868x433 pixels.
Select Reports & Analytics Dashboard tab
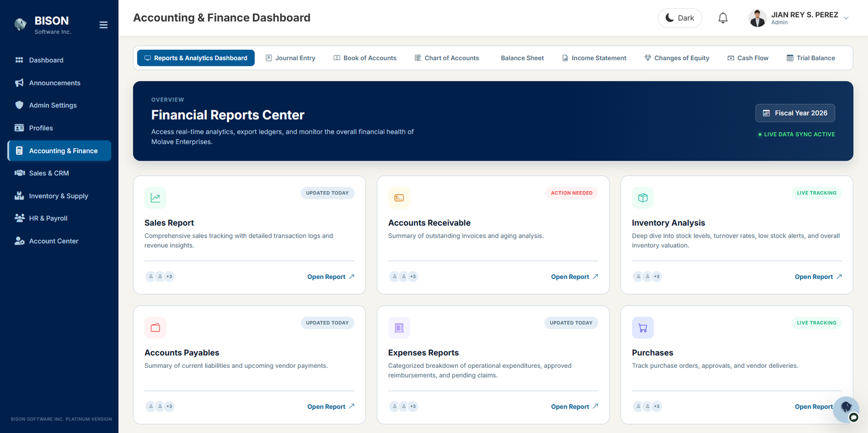(x=196, y=58)
